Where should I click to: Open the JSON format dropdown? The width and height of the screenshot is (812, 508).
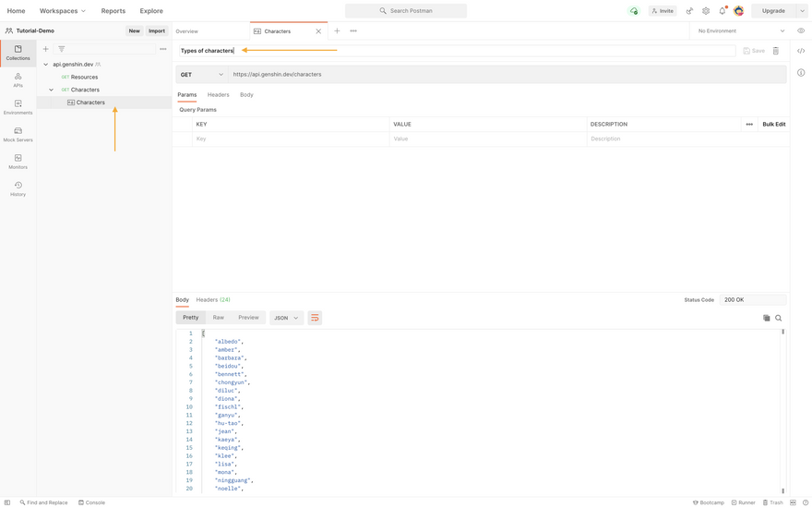286,318
